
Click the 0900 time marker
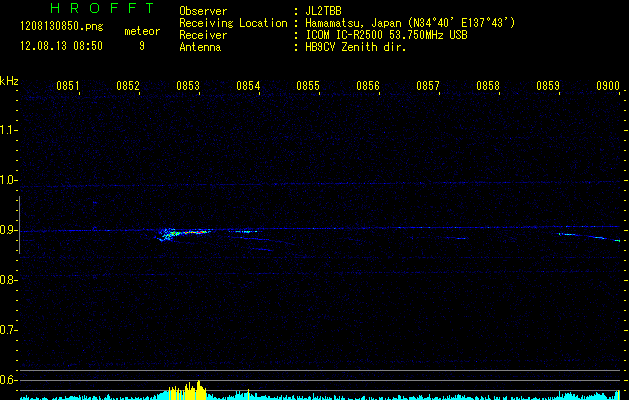608,86
